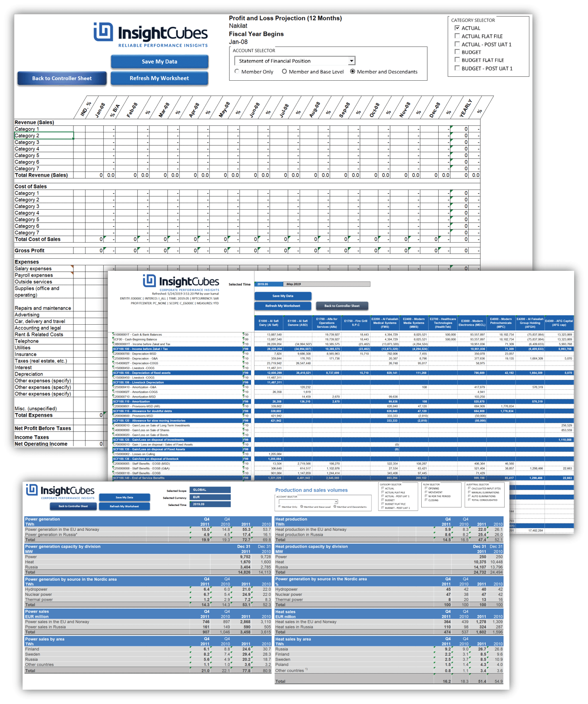
Task: Click the YEARLY column header
Action: pyautogui.click(x=466, y=108)
